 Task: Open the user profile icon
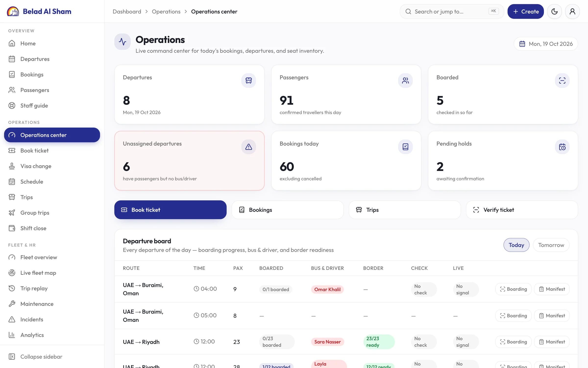tap(572, 12)
